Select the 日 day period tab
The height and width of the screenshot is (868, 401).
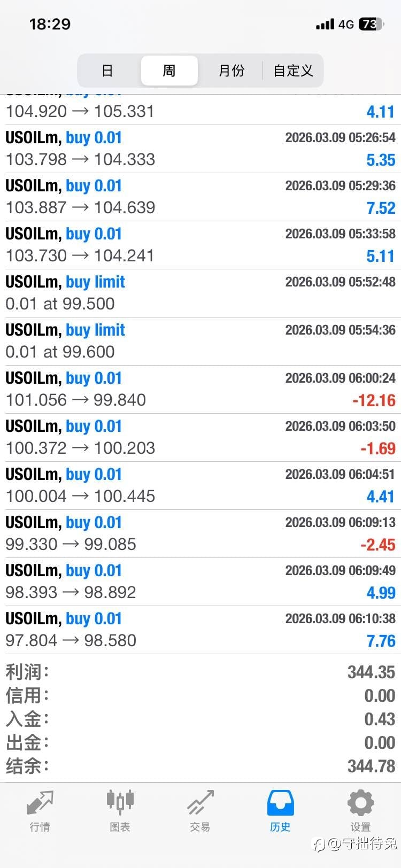[107, 71]
